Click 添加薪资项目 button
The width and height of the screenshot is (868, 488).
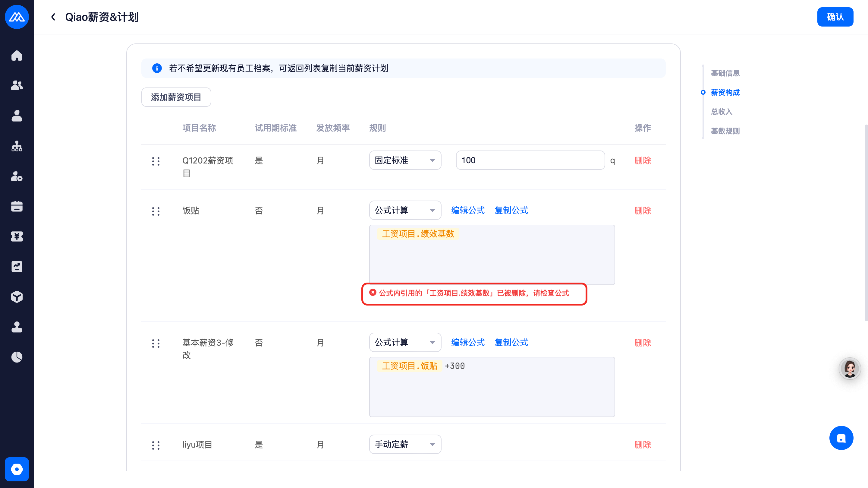click(176, 97)
